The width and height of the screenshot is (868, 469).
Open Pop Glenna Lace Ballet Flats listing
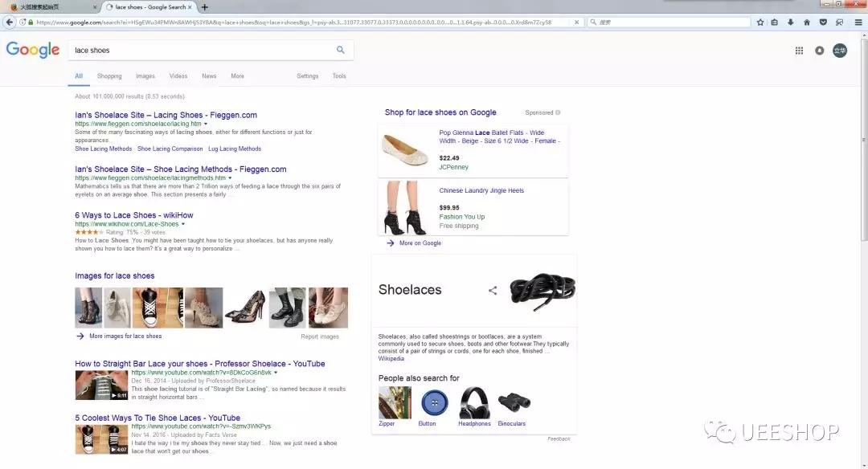pyautogui.click(x=500, y=137)
